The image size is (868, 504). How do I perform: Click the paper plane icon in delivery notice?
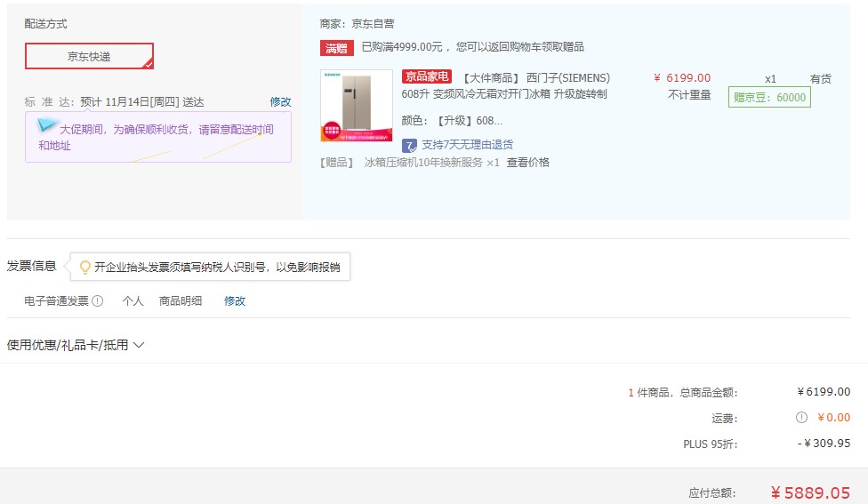[46, 125]
